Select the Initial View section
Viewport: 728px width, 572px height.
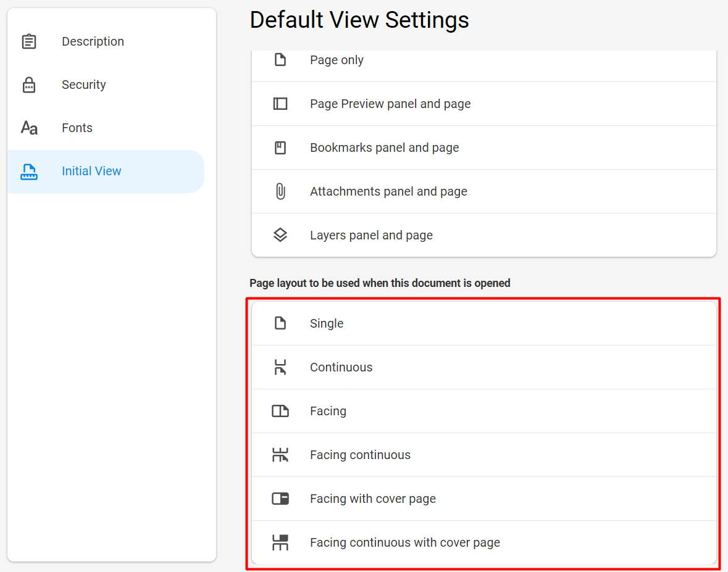[106, 171]
